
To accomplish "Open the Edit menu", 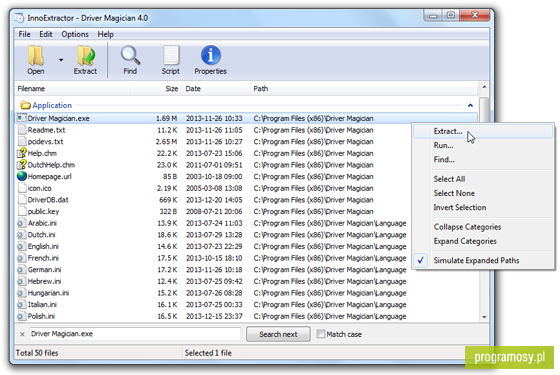I will 46,34.
